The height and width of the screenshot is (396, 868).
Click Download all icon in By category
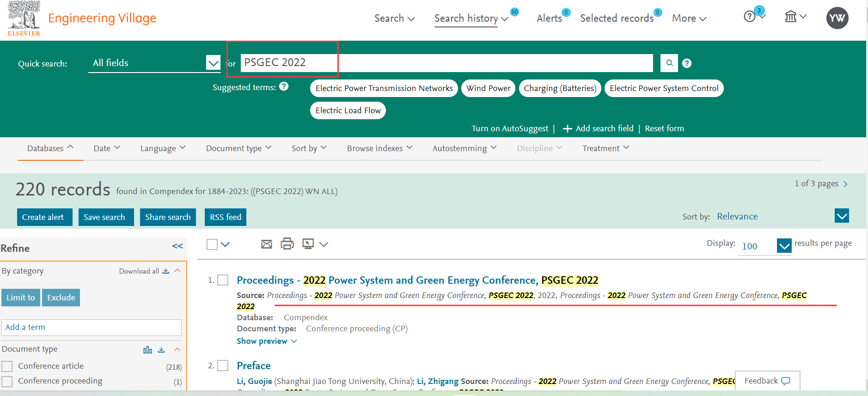point(165,271)
